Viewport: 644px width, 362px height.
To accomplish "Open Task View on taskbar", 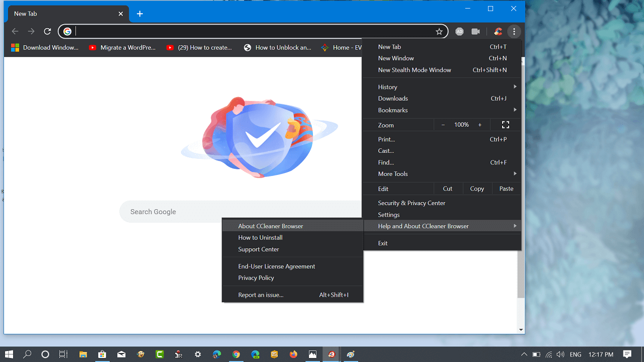I will click(63, 354).
